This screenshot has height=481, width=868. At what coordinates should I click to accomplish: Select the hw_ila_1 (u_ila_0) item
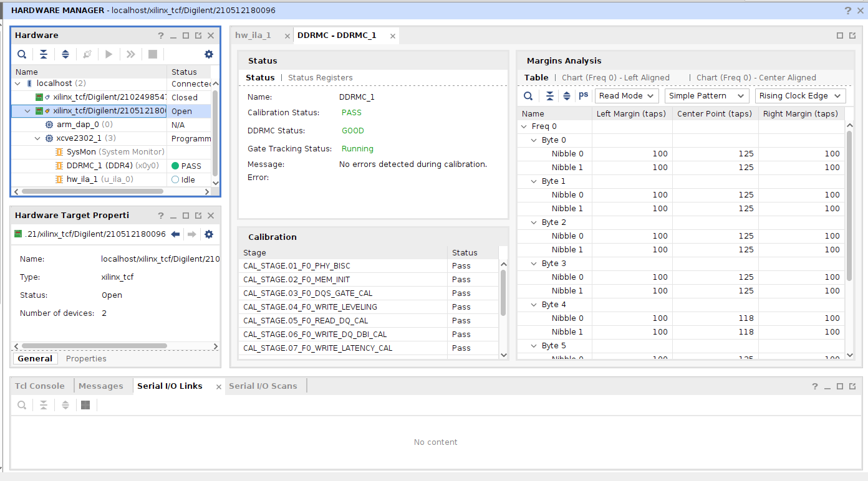[94, 179]
